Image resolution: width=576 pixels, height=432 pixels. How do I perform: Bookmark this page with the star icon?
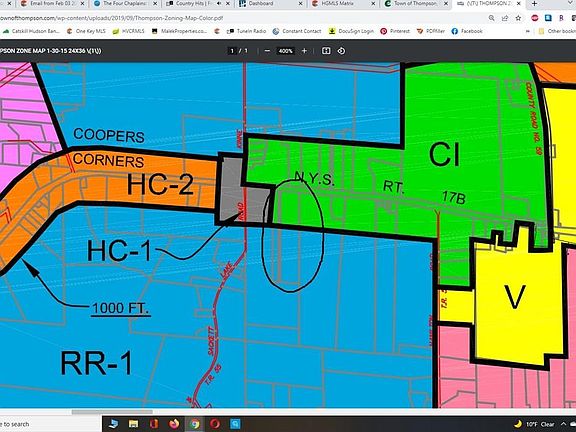point(518,18)
